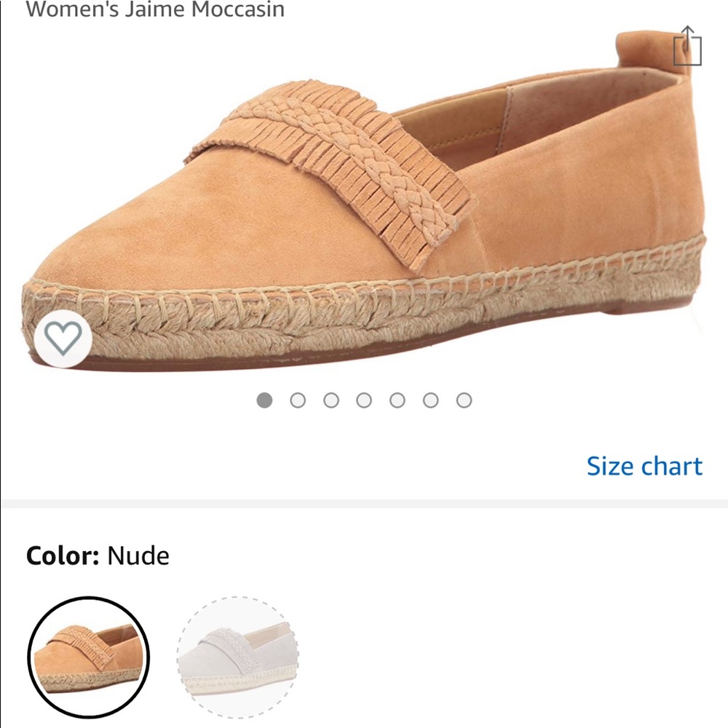Select the fourth pagination dot
This screenshot has width=728, height=728.
click(x=364, y=399)
